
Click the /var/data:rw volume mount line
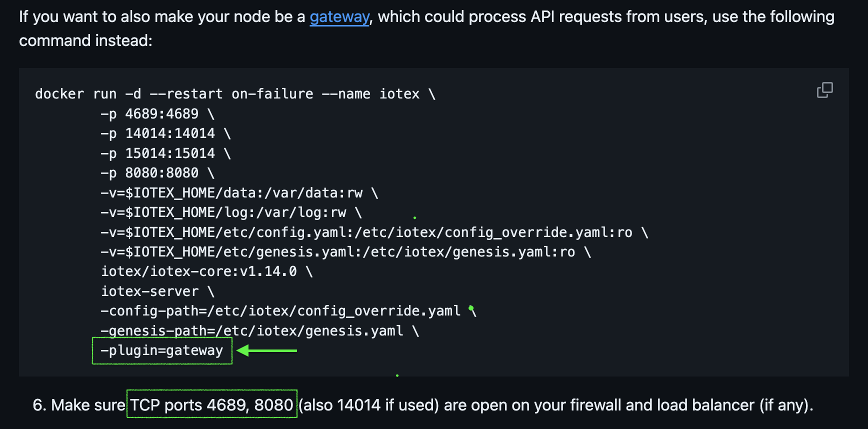coord(239,193)
